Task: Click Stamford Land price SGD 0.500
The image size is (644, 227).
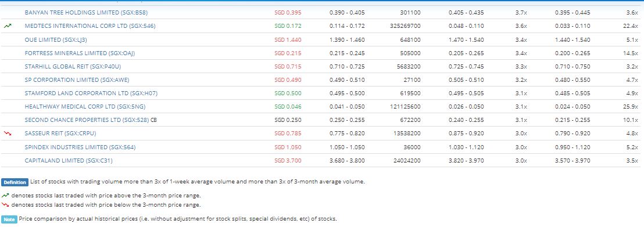Action: click(x=288, y=93)
